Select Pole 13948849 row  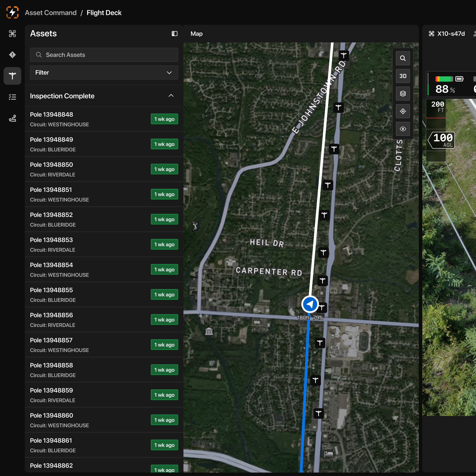[104, 144]
